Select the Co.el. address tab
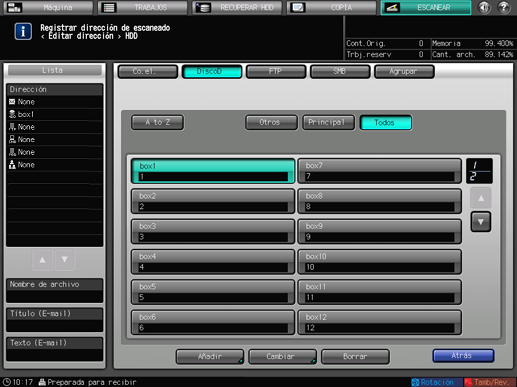Viewport: 517px width, 387px height. click(148, 72)
